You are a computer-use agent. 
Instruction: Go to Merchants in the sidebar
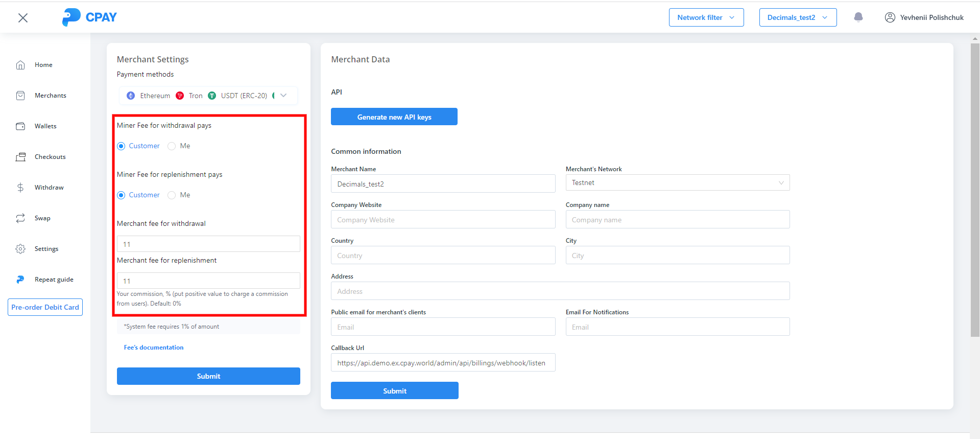pos(50,96)
